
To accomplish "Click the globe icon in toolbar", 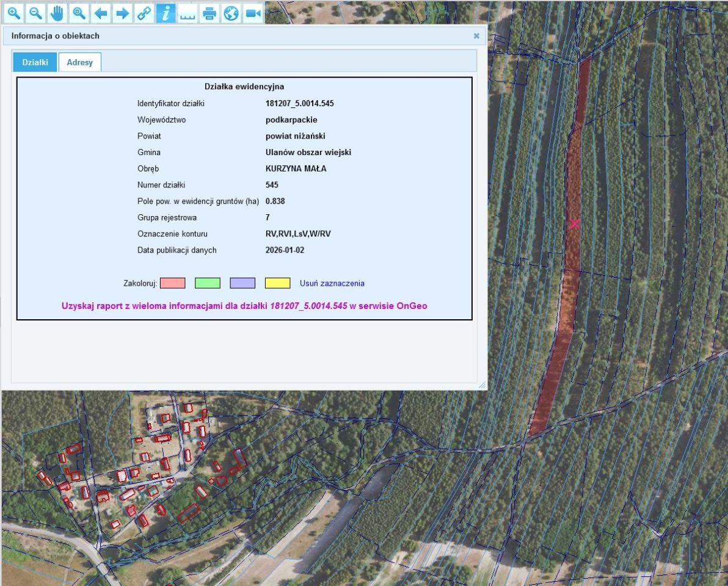I will (x=231, y=13).
